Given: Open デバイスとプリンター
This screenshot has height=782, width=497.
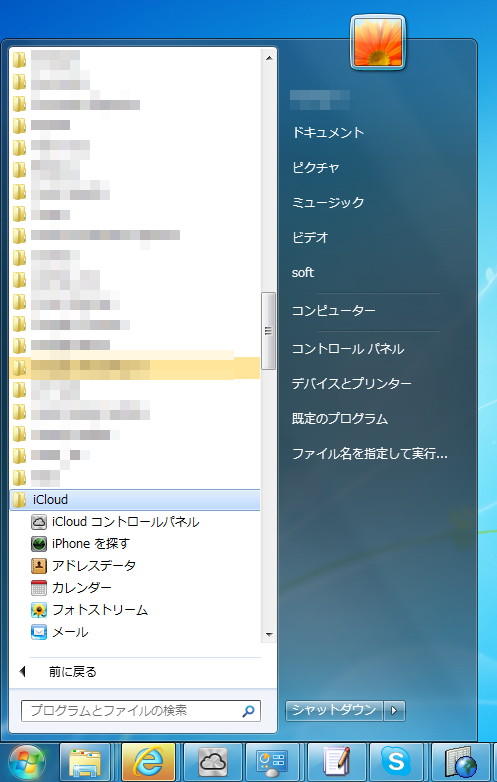Looking at the screenshot, I should coord(351,384).
